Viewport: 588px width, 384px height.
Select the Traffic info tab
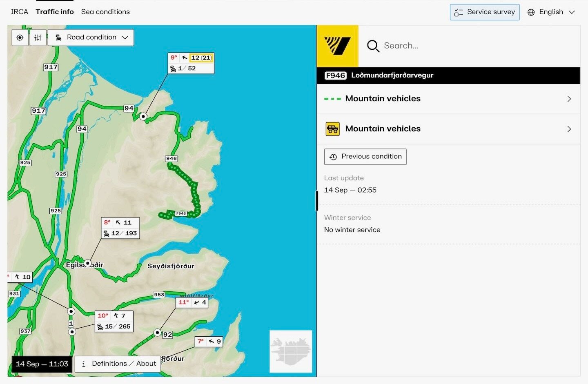tap(55, 12)
